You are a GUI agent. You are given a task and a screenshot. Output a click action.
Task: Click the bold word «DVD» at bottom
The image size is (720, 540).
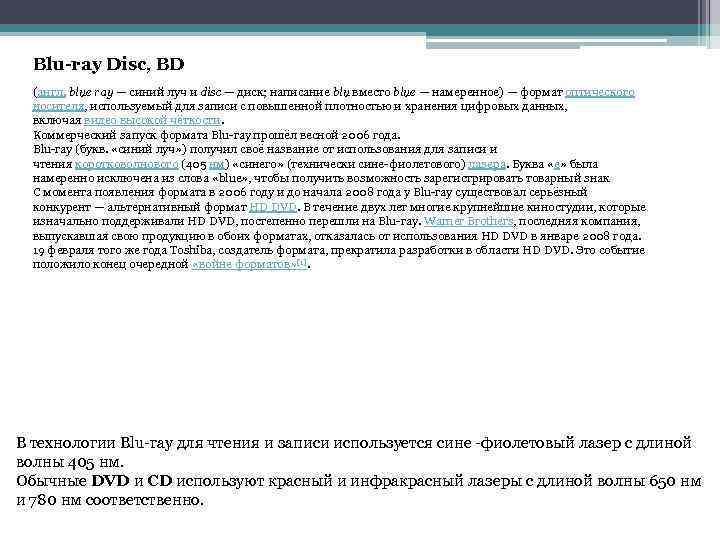111,481
